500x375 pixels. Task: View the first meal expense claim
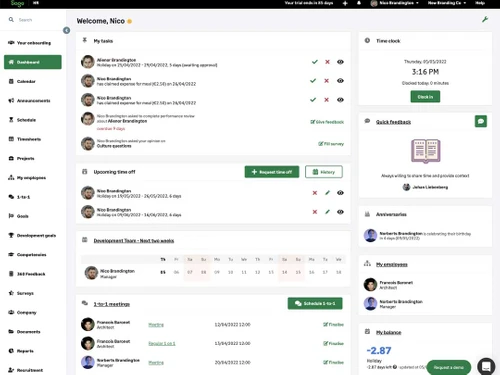tap(340, 81)
